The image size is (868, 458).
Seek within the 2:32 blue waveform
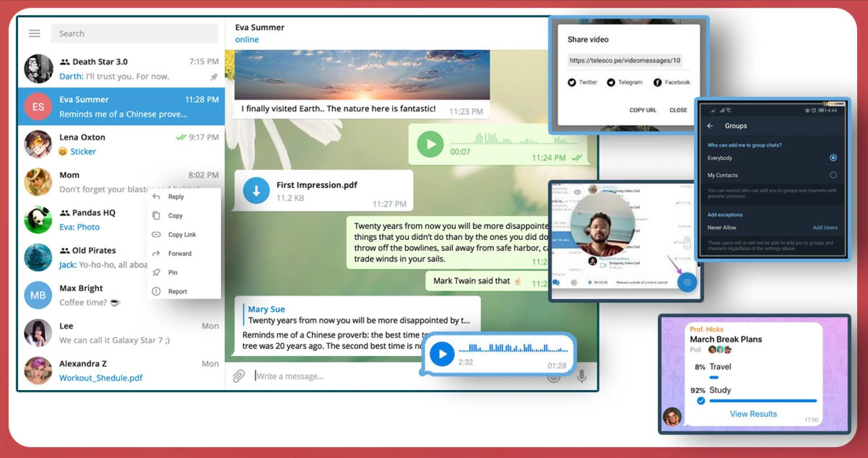click(x=513, y=348)
